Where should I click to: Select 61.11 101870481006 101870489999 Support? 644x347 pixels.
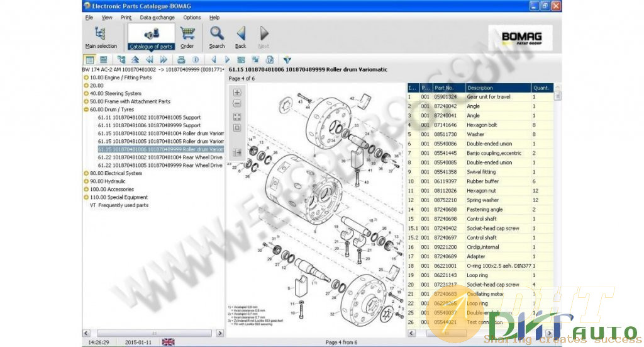click(149, 125)
